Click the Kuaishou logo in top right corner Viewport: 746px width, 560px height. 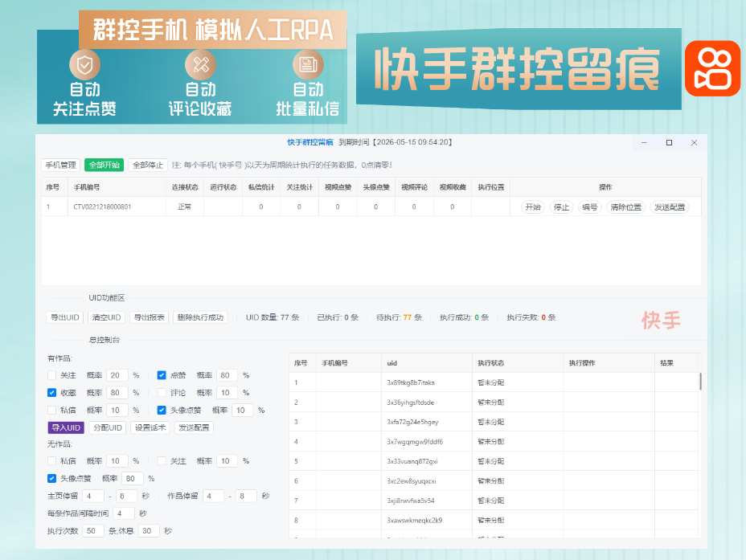711,70
